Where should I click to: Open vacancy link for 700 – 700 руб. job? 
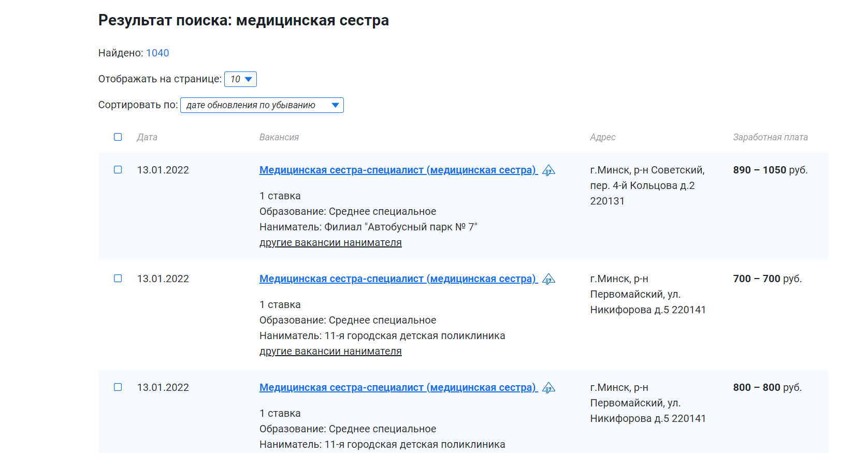pos(398,279)
